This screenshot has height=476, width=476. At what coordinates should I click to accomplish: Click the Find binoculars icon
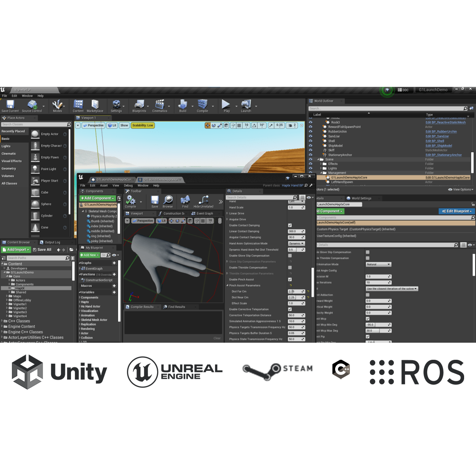[x=185, y=202]
